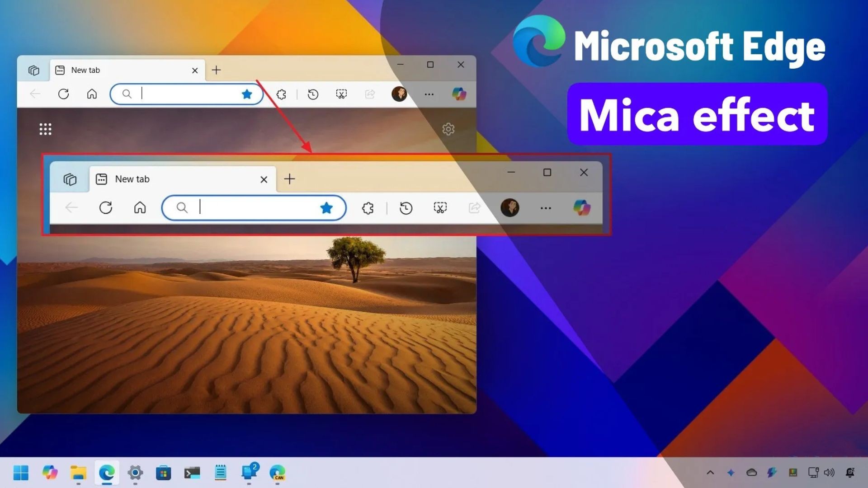868x488 pixels.
Task: Click Share icon in magnified Edge toolbar
Action: point(474,208)
